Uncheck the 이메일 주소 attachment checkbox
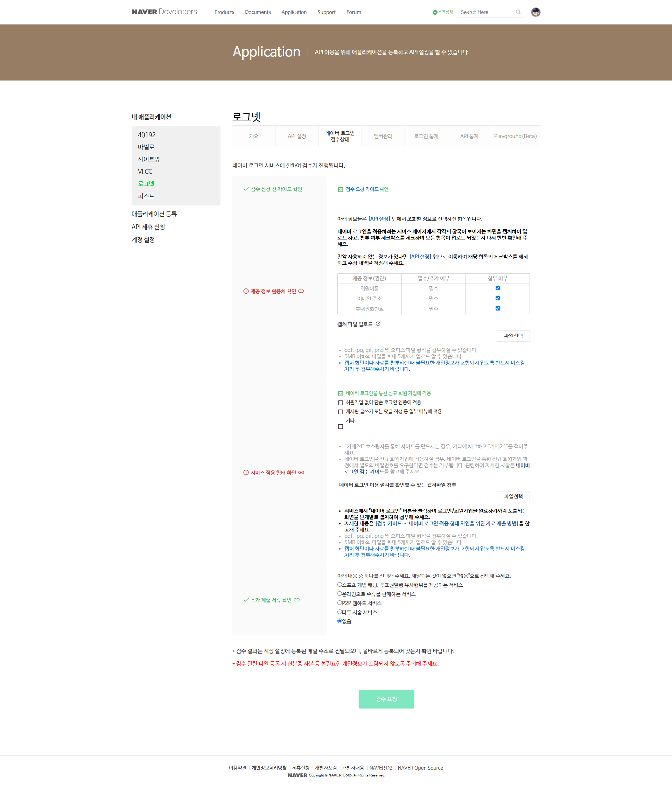This screenshot has height=788, width=672. tap(497, 298)
